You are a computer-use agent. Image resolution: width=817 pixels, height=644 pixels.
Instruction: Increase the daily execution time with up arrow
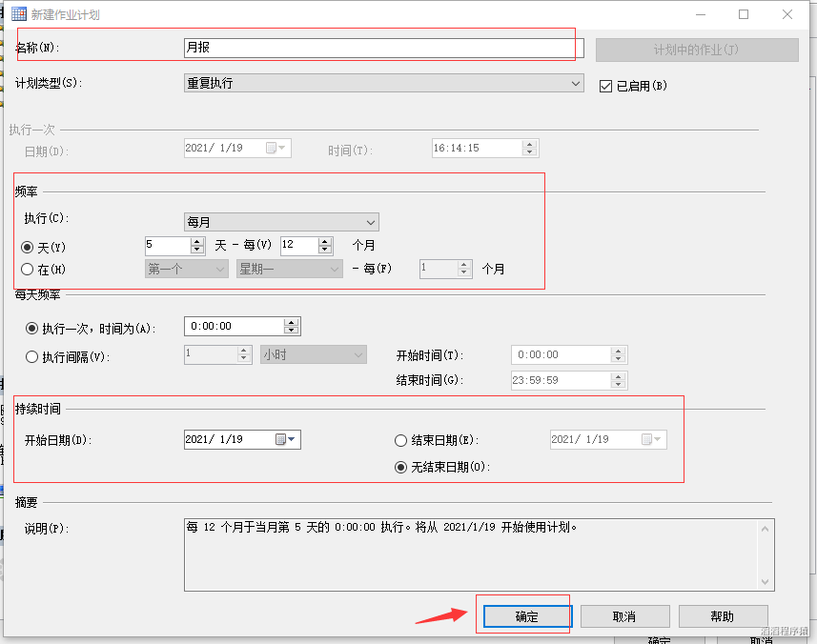point(292,323)
